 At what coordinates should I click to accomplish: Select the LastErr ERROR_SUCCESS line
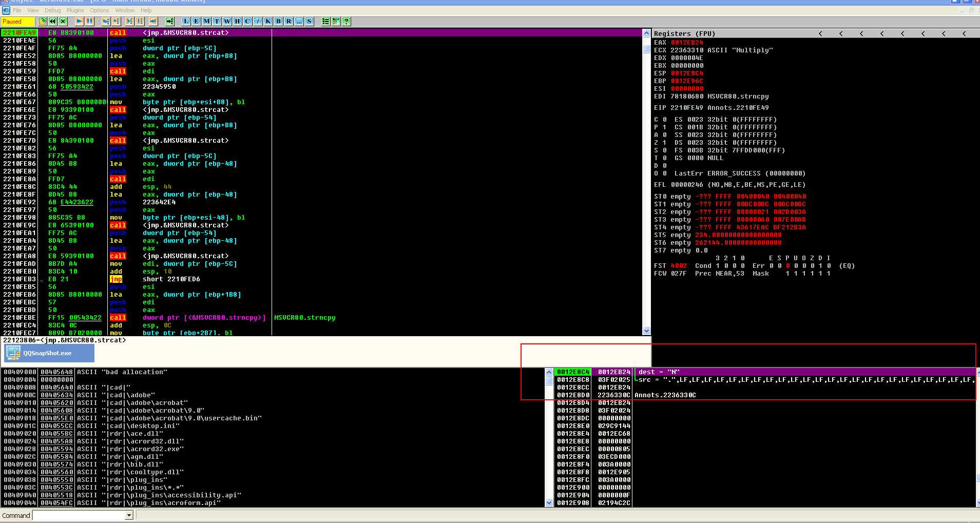[x=740, y=173]
